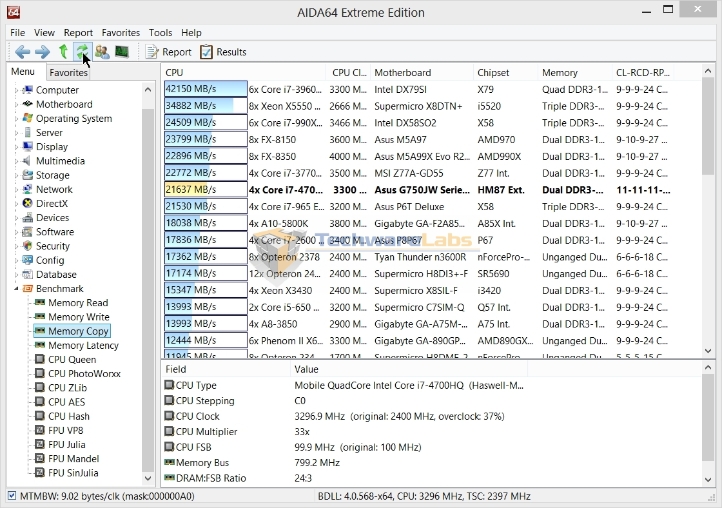Screen dimensions: 722x508
Task: Expand the Motherboard tree node
Action: (16, 105)
